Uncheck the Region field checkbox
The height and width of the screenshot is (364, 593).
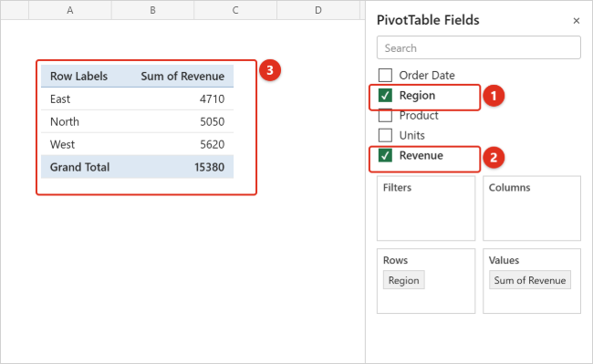pyautogui.click(x=385, y=95)
